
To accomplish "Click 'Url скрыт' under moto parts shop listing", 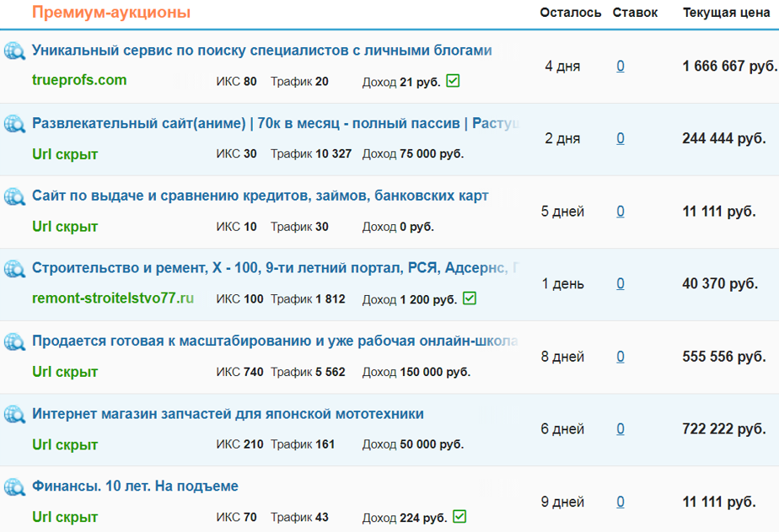I will tap(65, 444).
